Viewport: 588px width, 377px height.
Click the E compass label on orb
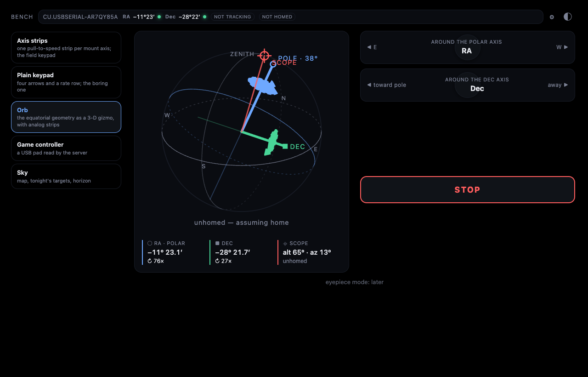coord(316,149)
